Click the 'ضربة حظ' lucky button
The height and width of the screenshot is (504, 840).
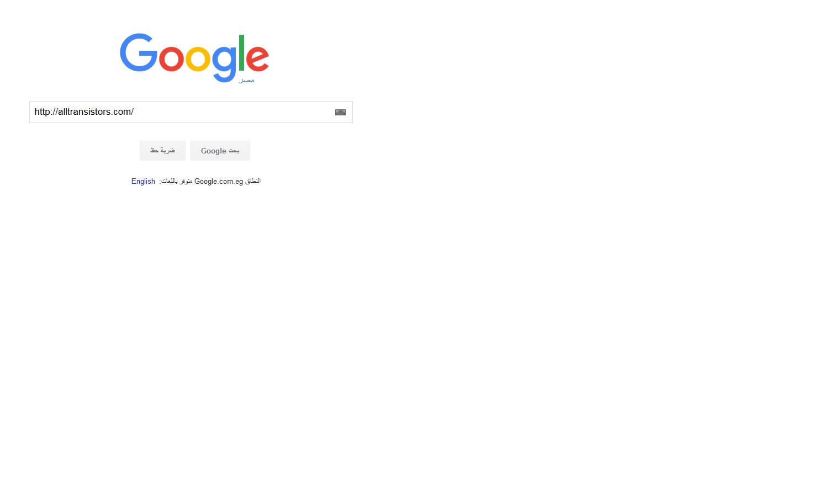coord(162,151)
